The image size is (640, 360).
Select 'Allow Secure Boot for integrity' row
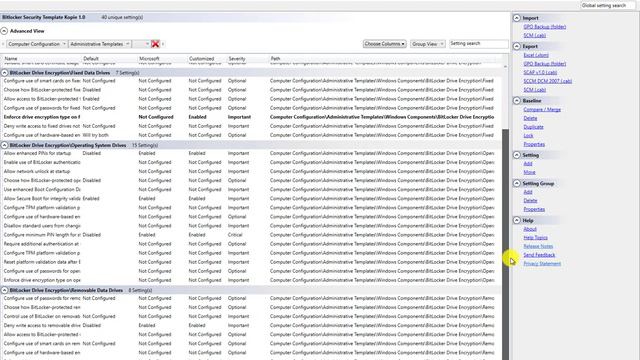pyautogui.click(x=250, y=199)
